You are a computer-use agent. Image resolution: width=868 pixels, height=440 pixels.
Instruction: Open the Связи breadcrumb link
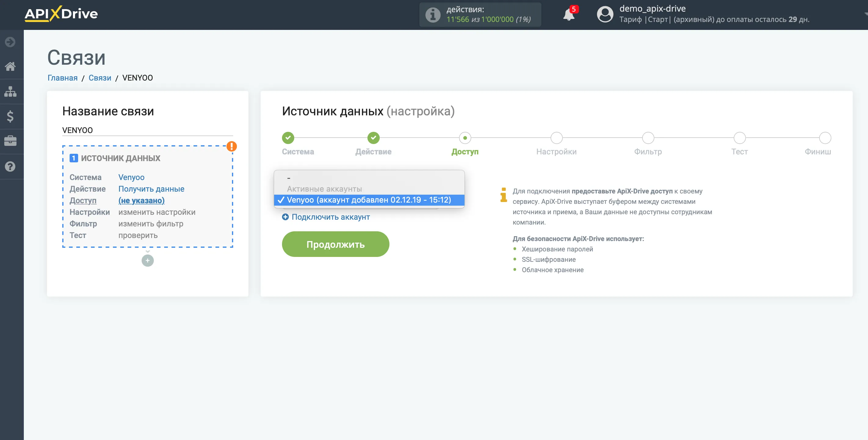click(100, 78)
